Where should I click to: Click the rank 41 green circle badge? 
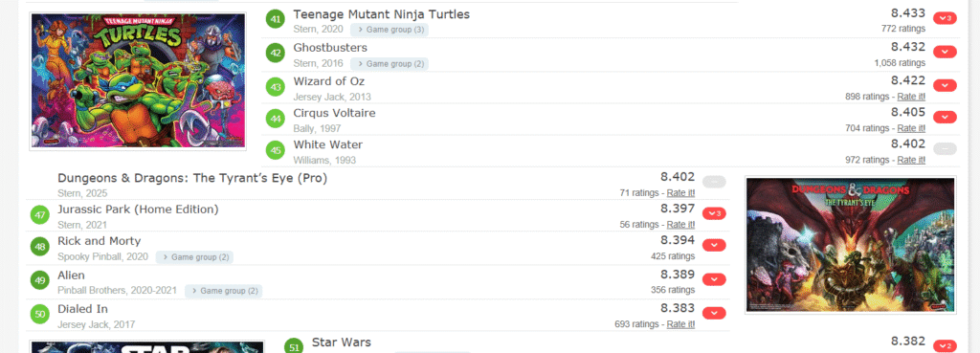pos(276,19)
